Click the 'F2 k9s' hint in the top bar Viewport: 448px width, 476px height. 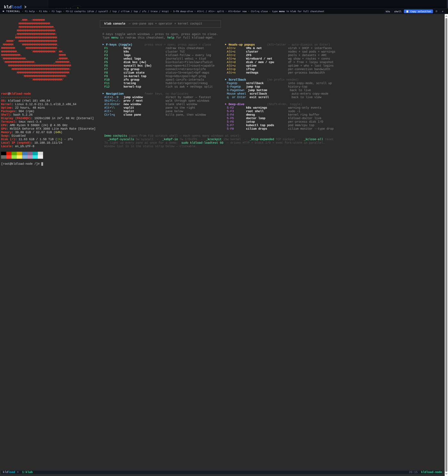coord(43,11)
